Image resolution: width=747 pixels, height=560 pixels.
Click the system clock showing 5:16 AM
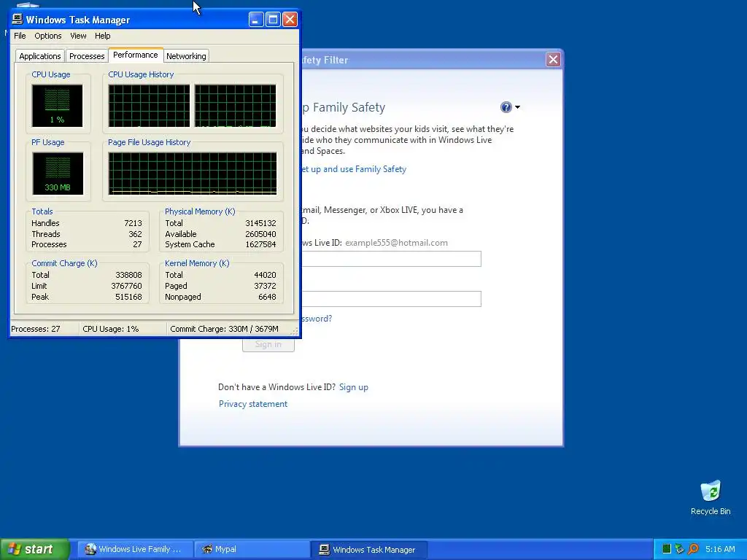[x=720, y=550]
